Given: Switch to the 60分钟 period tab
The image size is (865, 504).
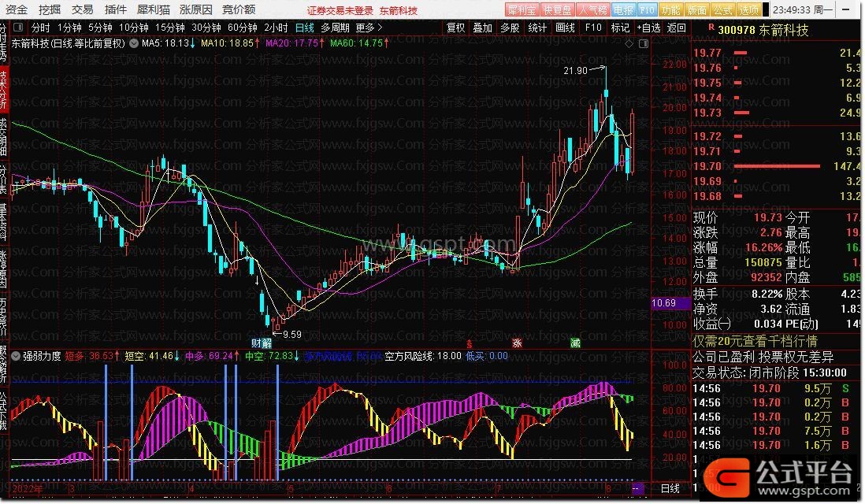Looking at the screenshot, I should [243, 28].
